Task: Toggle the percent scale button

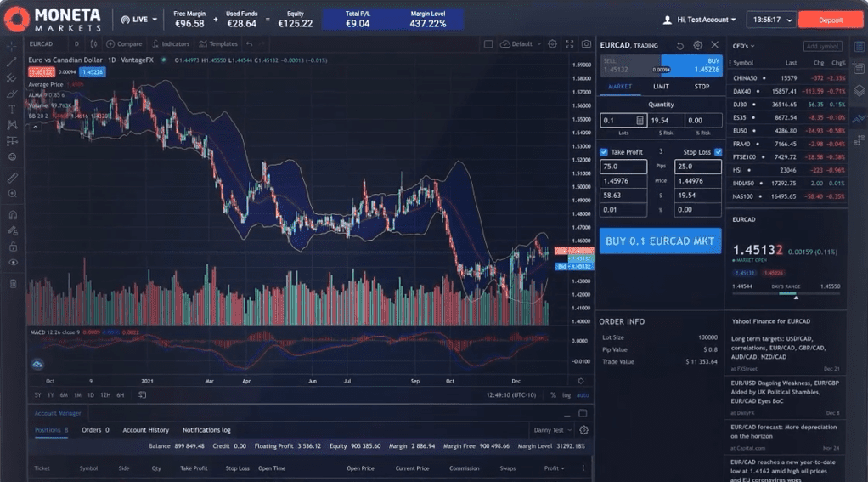Action: tap(553, 395)
